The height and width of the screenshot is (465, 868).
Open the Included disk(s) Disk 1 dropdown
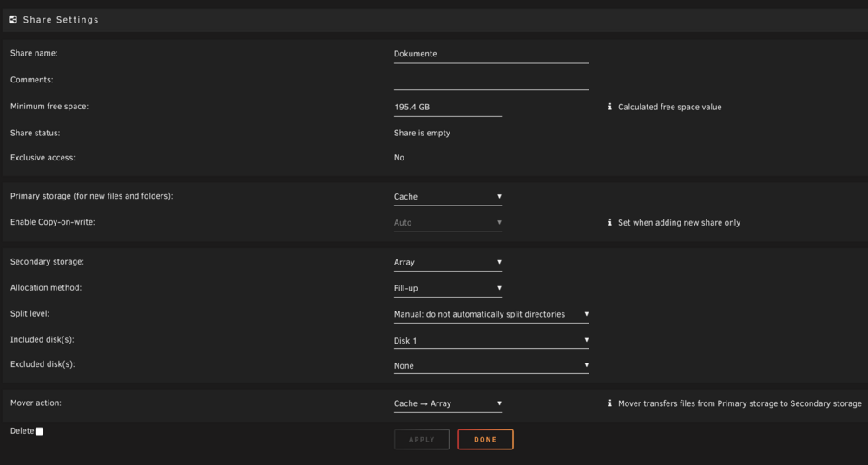click(x=491, y=340)
